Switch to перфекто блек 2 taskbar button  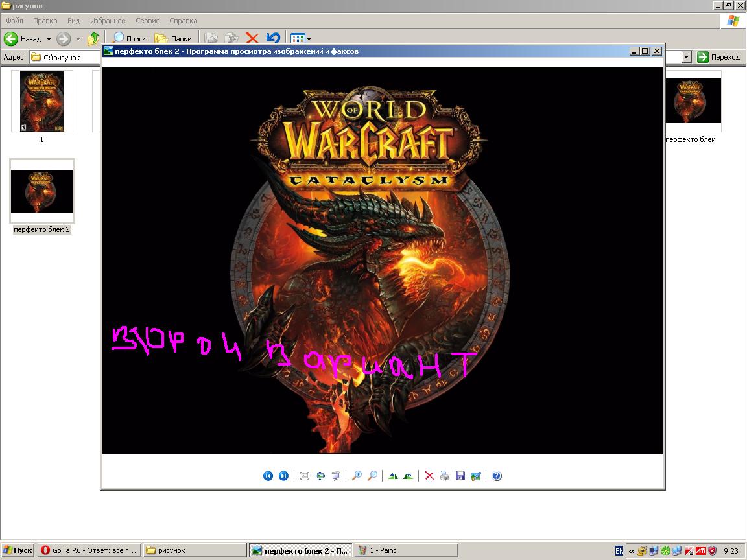click(301, 550)
